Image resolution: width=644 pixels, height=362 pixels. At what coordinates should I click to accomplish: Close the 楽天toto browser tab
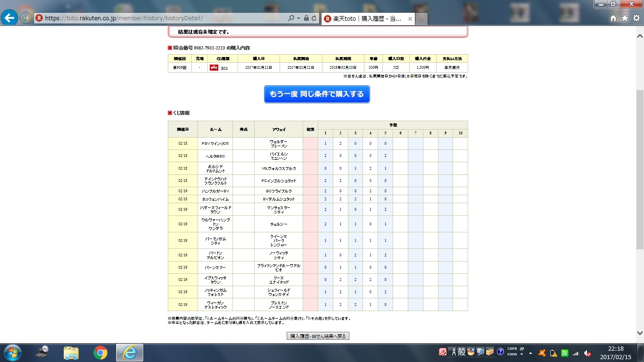coord(410,19)
